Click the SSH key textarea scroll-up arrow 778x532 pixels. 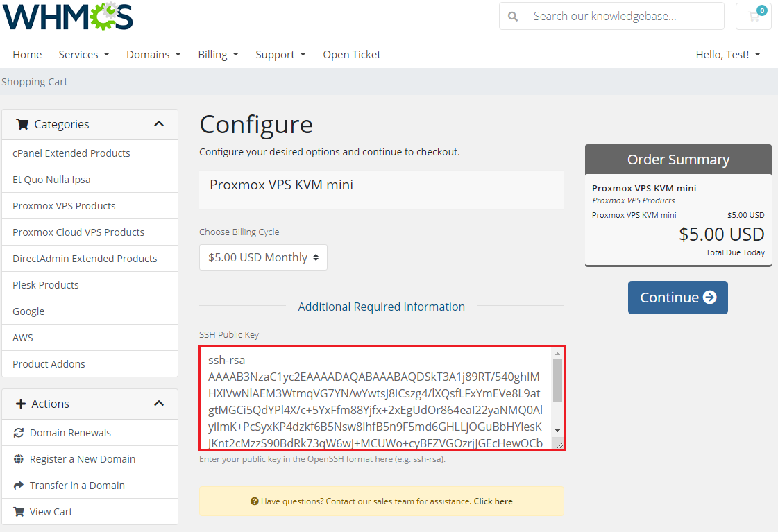(558, 354)
